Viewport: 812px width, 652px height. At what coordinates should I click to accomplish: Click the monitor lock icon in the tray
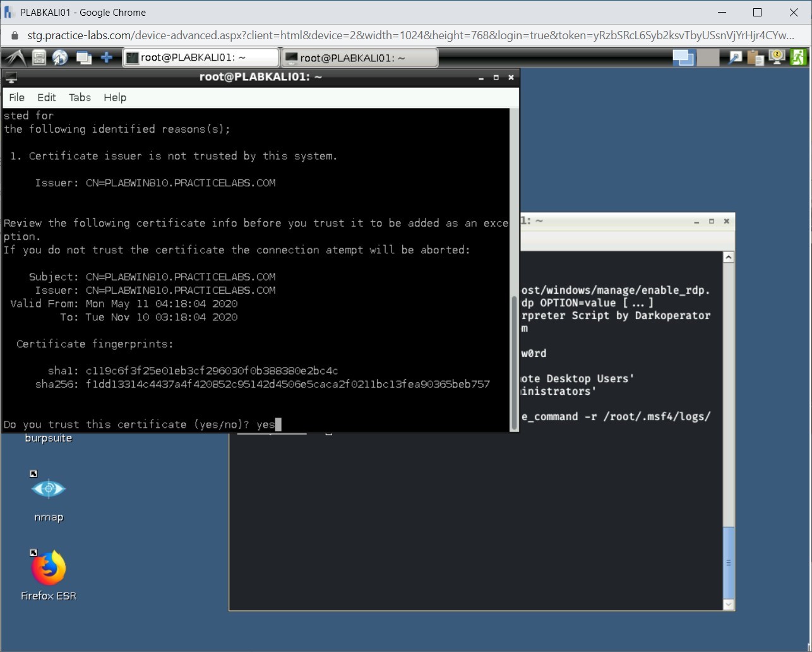pyautogui.click(x=775, y=57)
